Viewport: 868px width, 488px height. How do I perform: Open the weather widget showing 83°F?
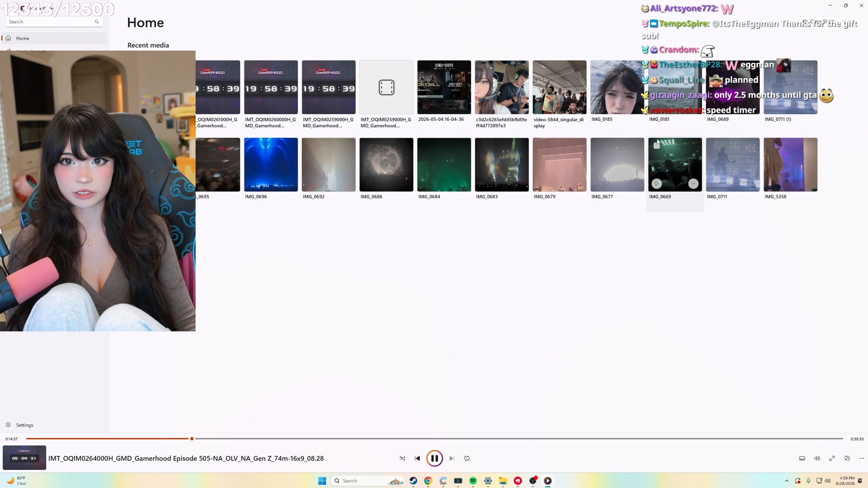click(x=17, y=481)
